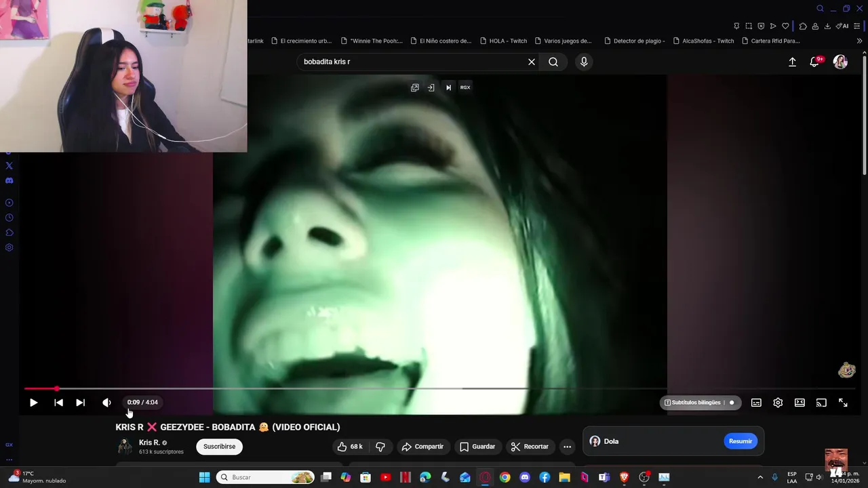The height and width of the screenshot is (488, 868).
Task: Clip the video with Recortar
Action: pyautogui.click(x=530, y=447)
